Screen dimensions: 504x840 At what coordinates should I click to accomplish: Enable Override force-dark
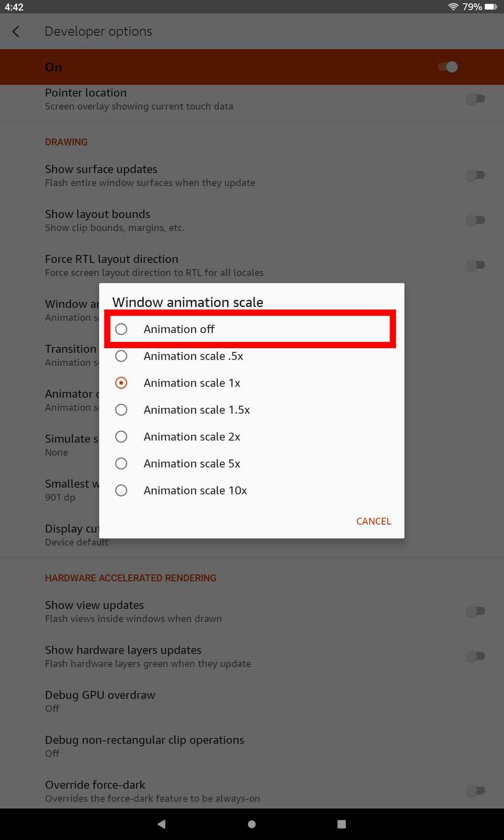pyautogui.click(x=475, y=791)
